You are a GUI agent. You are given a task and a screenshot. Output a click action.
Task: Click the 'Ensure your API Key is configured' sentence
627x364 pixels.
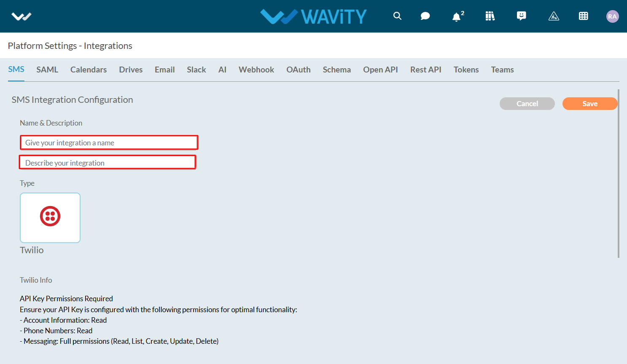(x=159, y=310)
